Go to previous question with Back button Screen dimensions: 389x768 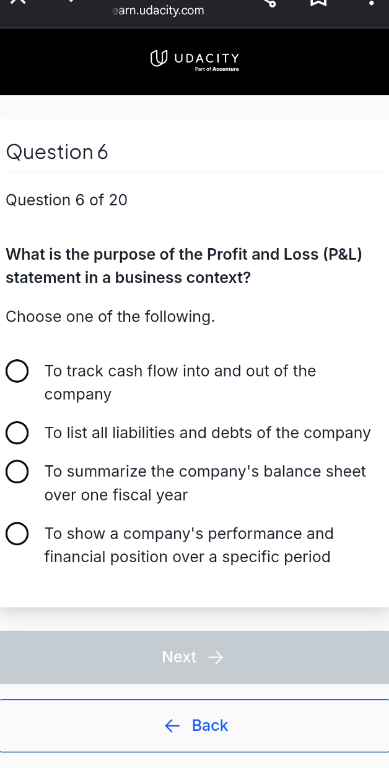click(x=194, y=725)
